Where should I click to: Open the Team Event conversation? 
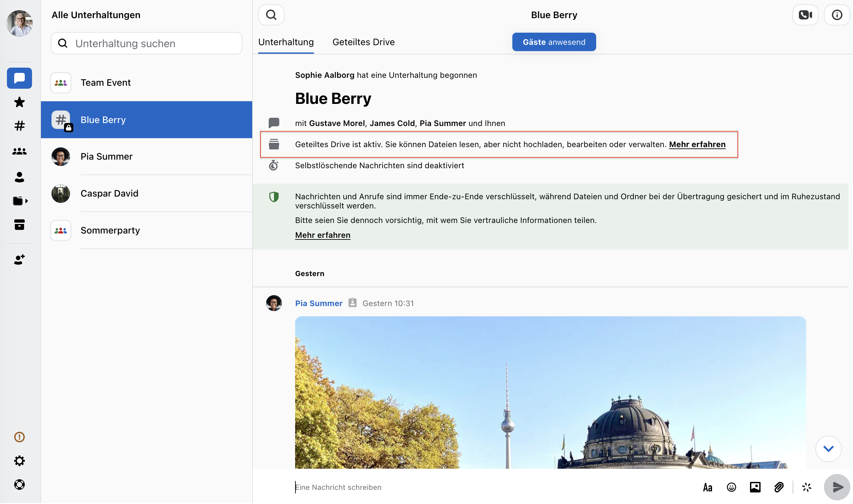[x=147, y=82]
